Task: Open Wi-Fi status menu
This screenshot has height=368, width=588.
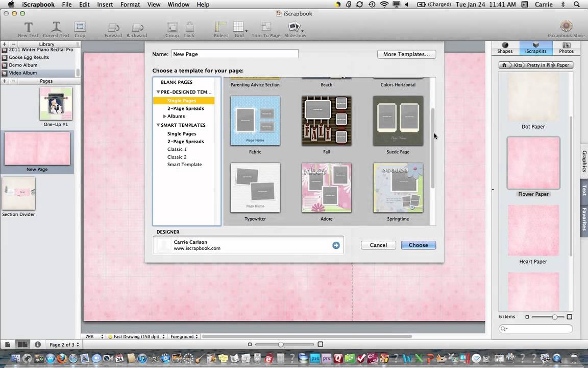Action: (384, 5)
